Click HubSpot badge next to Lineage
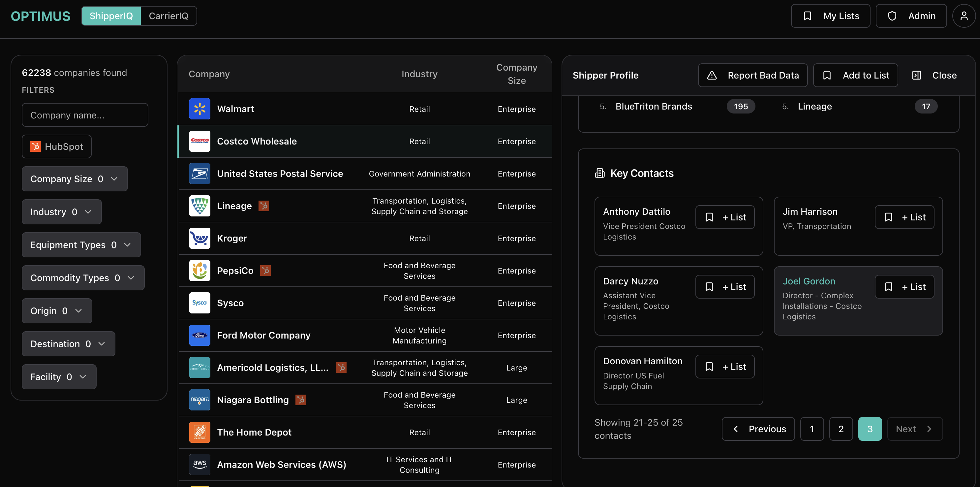 [x=264, y=206]
